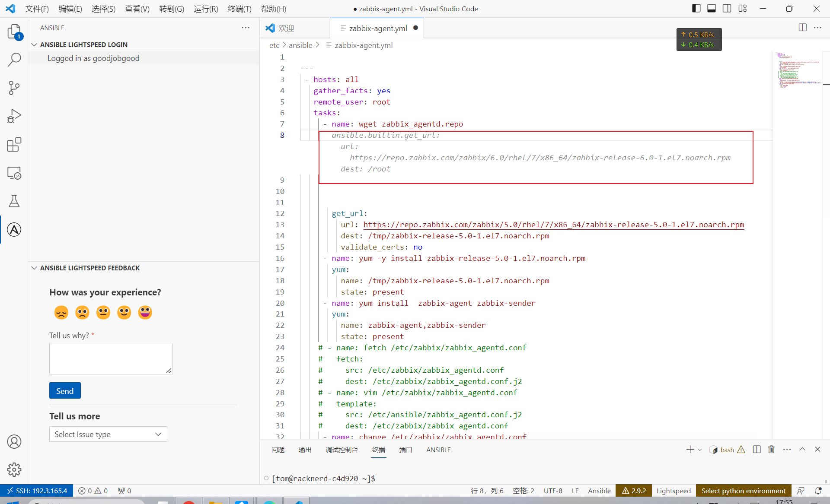The image size is (830, 504).
Task: Change the Ansible language mode
Action: point(599,491)
